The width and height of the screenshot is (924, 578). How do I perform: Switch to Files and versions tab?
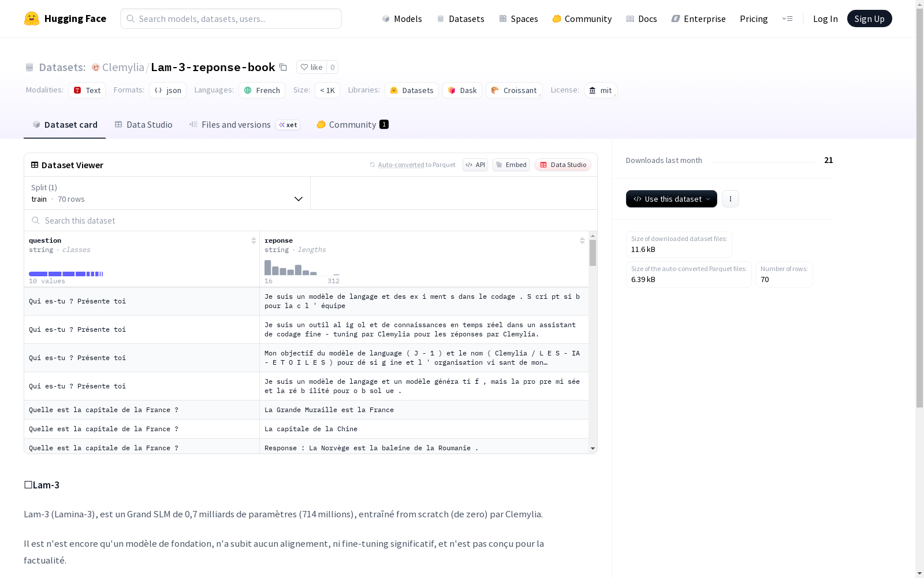click(x=244, y=125)
